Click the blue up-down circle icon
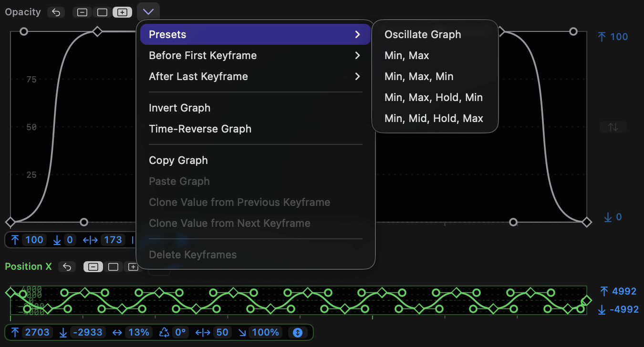644x347 pixels. (298, 332)
